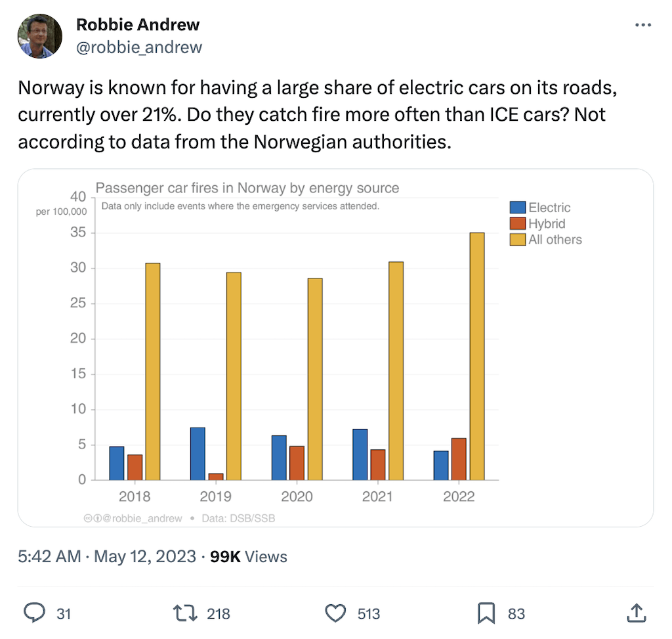The height and width of the screenshot is (639, 672).
Task: Open the Robbie Andrew display name link
Action: coord(138,25)
